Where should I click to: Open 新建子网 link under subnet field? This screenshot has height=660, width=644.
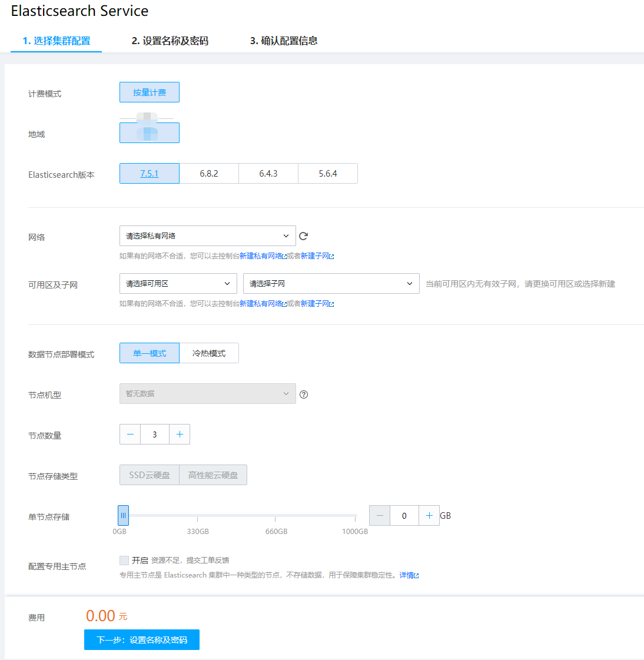click(x=317, y=303)
